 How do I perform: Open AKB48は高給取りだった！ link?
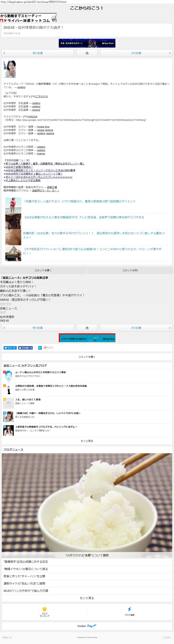(x=40, y=170)
